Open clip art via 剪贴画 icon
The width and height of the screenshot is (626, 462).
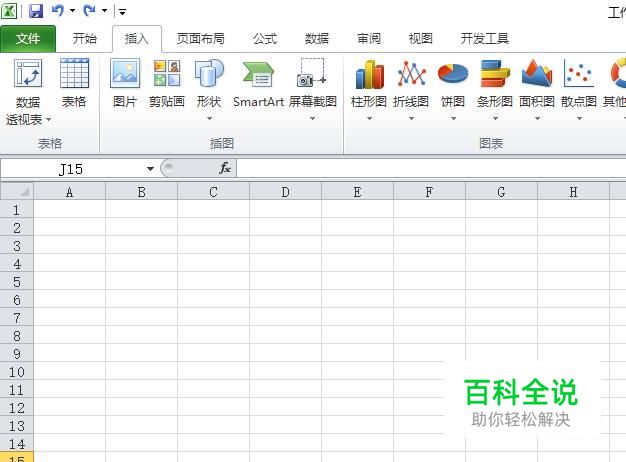coord(167,73)
